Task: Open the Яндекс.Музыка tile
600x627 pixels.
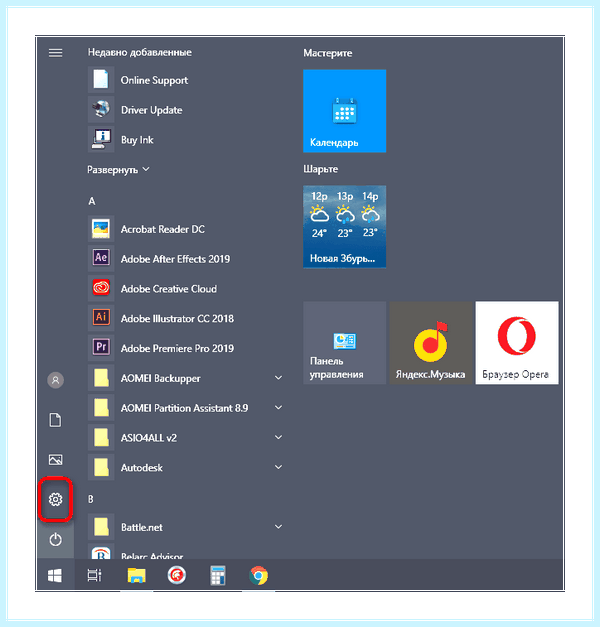Action: 430,343
